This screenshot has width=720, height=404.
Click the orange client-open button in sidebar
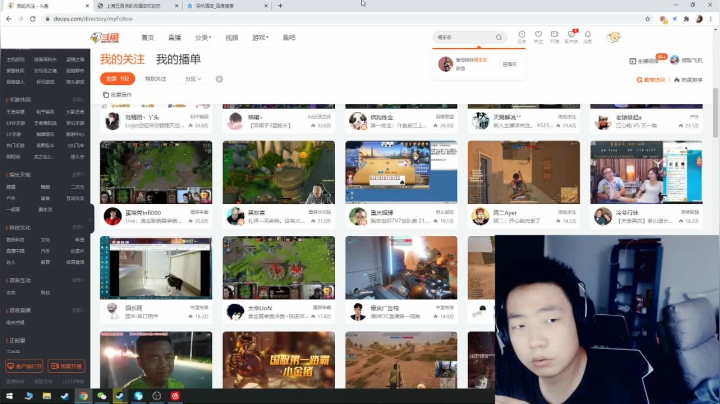[24, 366]
